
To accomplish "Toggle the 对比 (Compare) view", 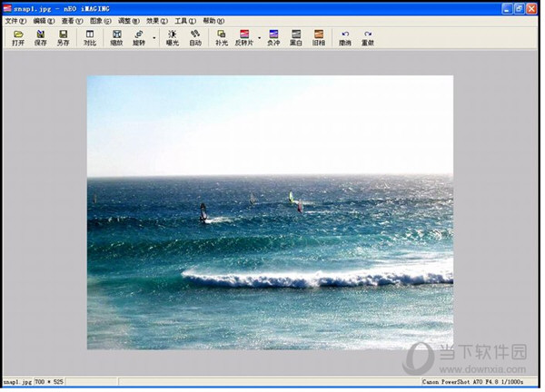I will pos(89,37).
